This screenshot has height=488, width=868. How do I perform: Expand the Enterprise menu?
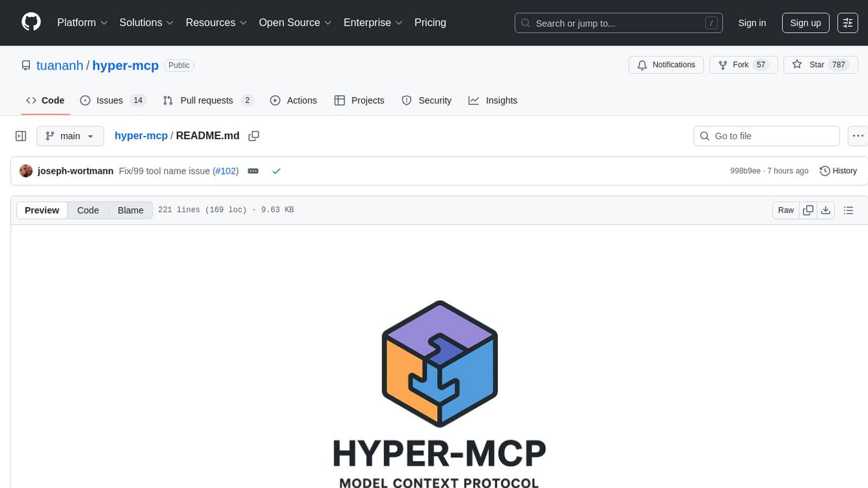[373, 22]
